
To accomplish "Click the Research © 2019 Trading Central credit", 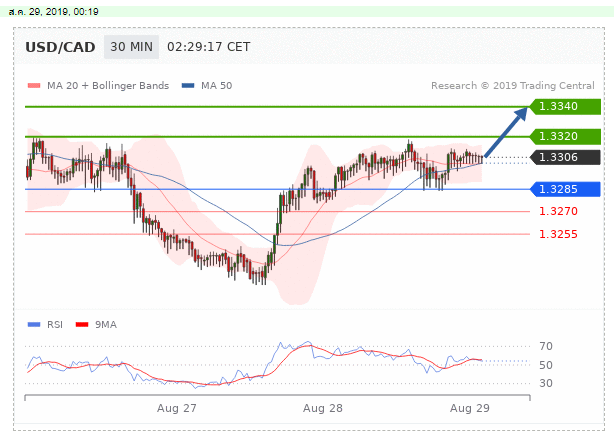I will (513, 86).
